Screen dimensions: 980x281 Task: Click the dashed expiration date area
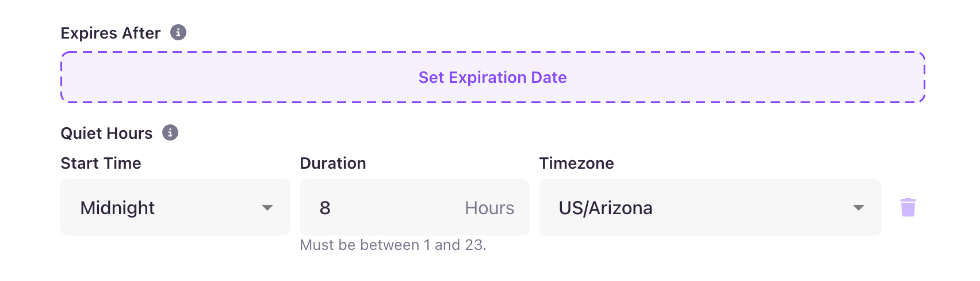[230, 77]
